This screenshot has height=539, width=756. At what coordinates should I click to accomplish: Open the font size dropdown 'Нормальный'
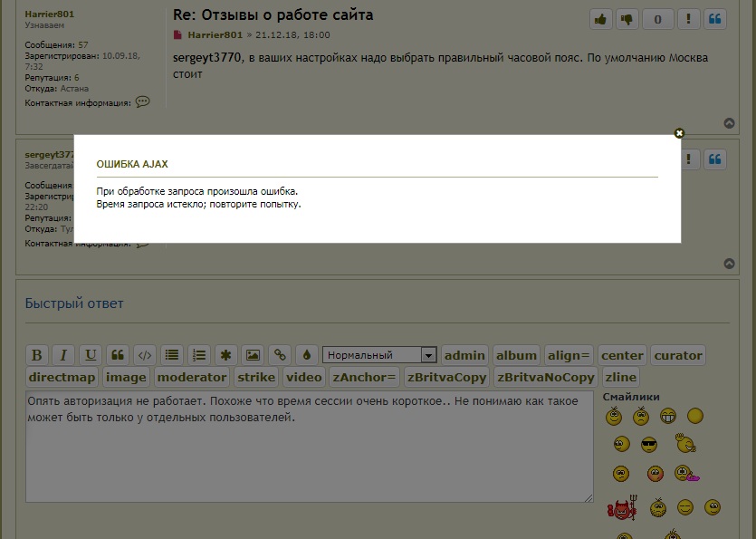380,355
